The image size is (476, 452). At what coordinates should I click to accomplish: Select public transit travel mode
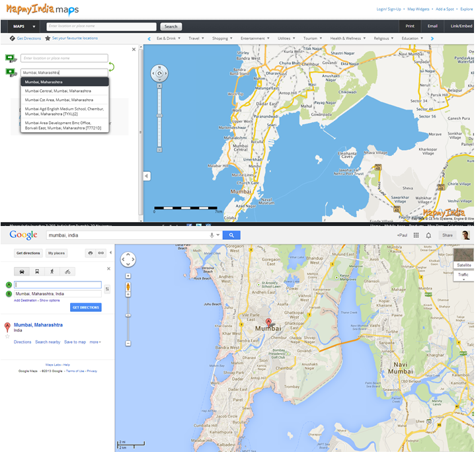coord(37,272)
